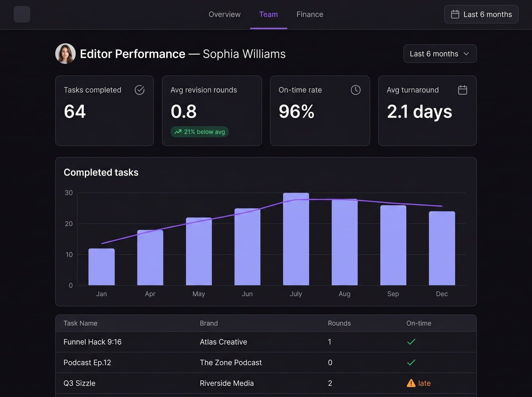Click the Riverside Media brand cell
This screenshot has height=397, width=532.
click(227, 383)
